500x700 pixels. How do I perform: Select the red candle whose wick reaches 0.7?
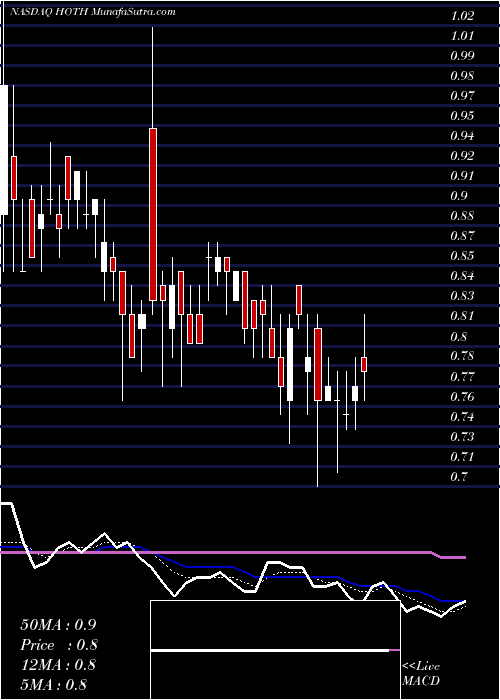pos(318,364)
